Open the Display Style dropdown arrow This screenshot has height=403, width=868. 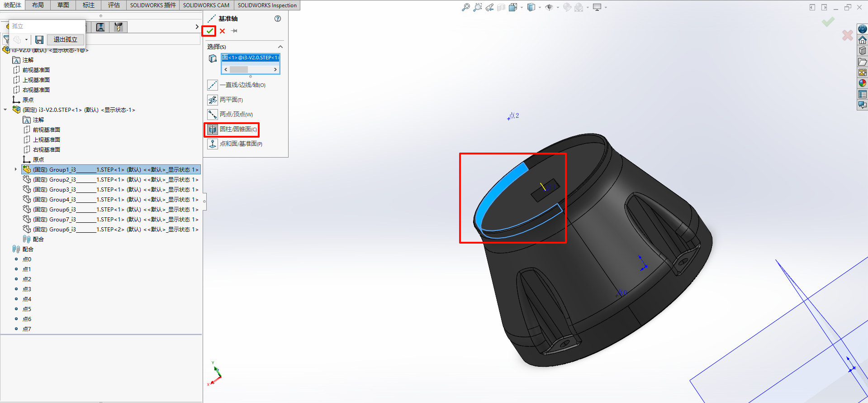tap(540, 7)
